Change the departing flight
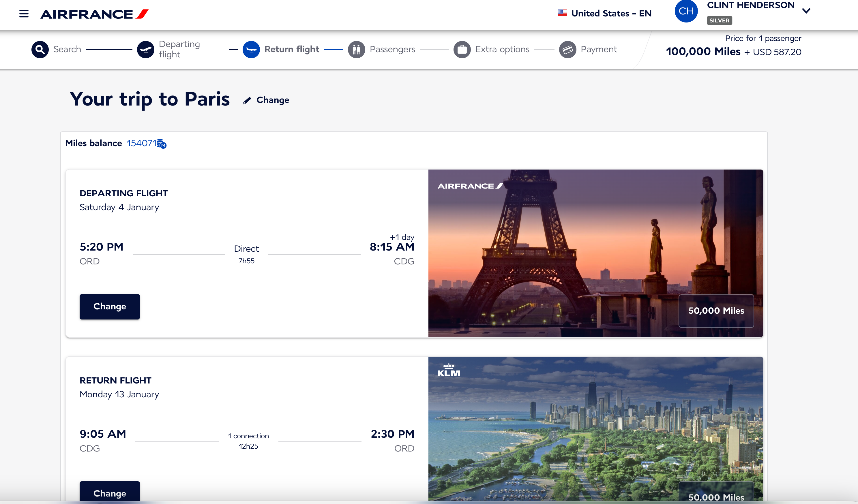Viewport: 858px width, 504px height. tap(109, 306)
